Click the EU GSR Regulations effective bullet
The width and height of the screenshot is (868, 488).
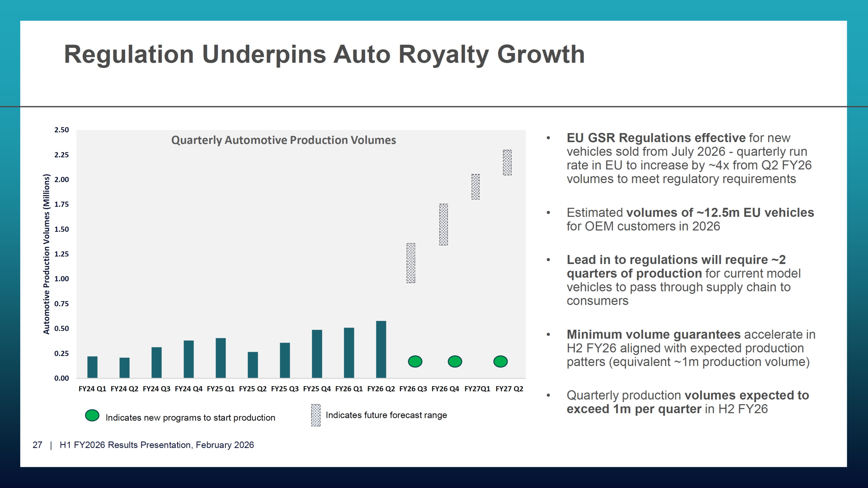[689, 158]
